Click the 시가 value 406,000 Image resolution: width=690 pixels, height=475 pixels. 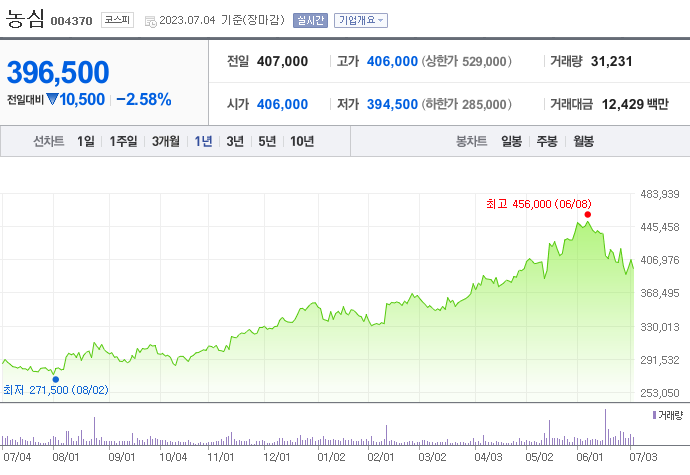pos(283,104)
